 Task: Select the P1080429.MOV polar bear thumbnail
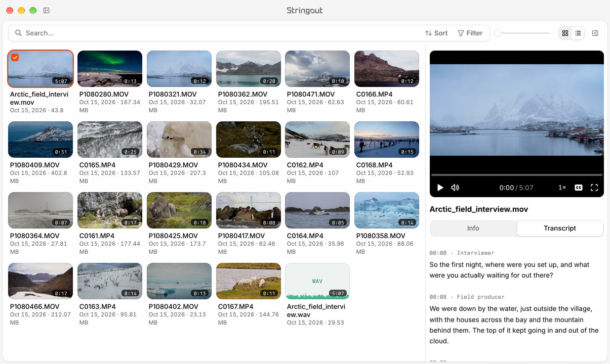point(179,140)
